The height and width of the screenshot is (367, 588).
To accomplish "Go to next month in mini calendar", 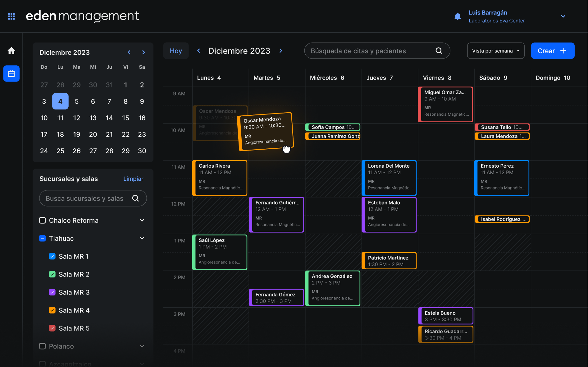I will click(144, 52).
